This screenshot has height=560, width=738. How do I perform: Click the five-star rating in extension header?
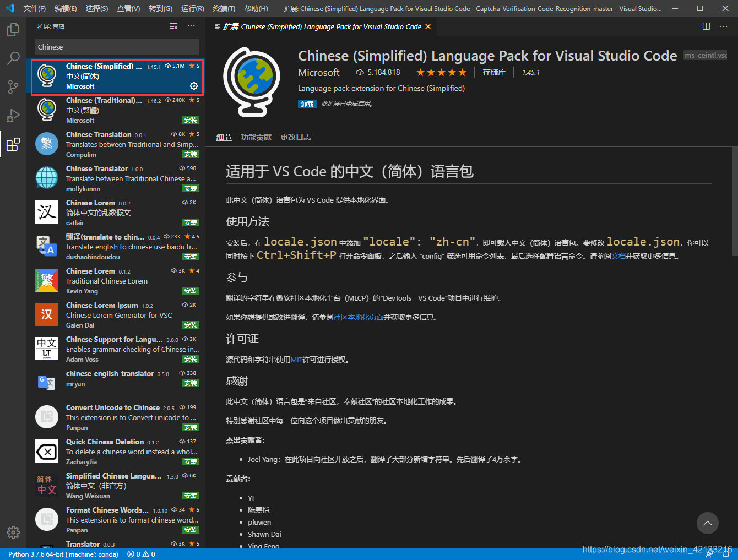(441, 72)
